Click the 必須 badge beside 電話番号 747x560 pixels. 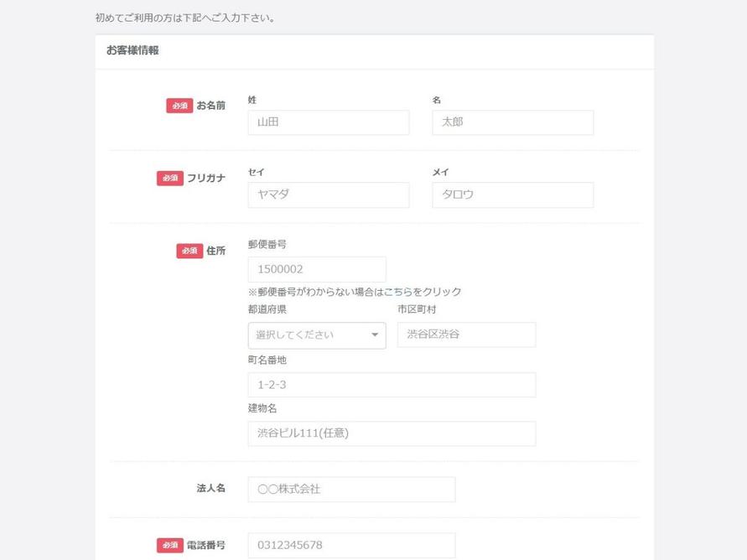click(169, 545)
